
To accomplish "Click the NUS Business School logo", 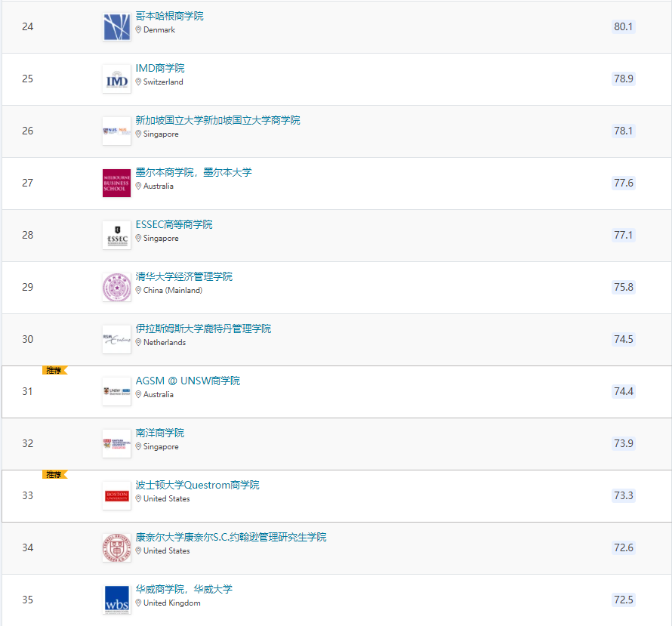I will point(116,131).
